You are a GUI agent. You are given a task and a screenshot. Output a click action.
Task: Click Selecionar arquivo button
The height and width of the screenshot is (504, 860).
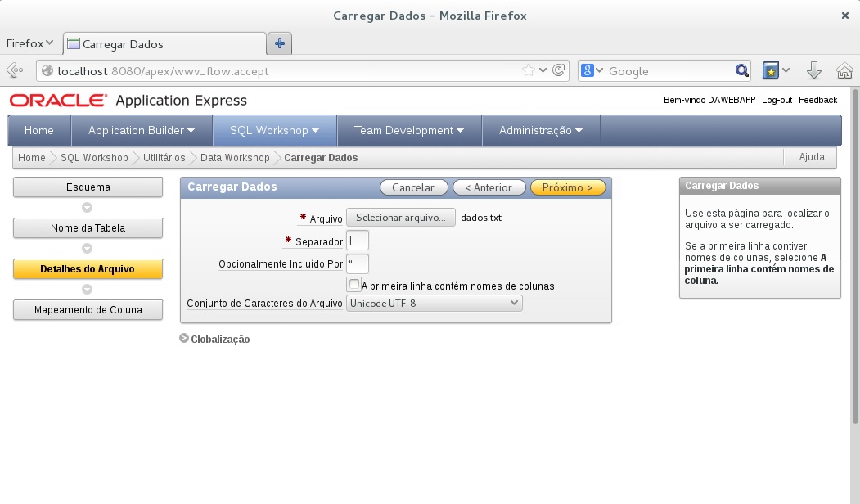point(401,218)
